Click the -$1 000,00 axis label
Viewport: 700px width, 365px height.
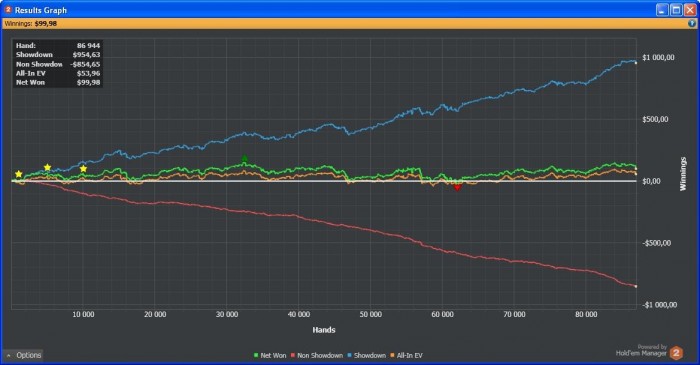tap(659, 305)
